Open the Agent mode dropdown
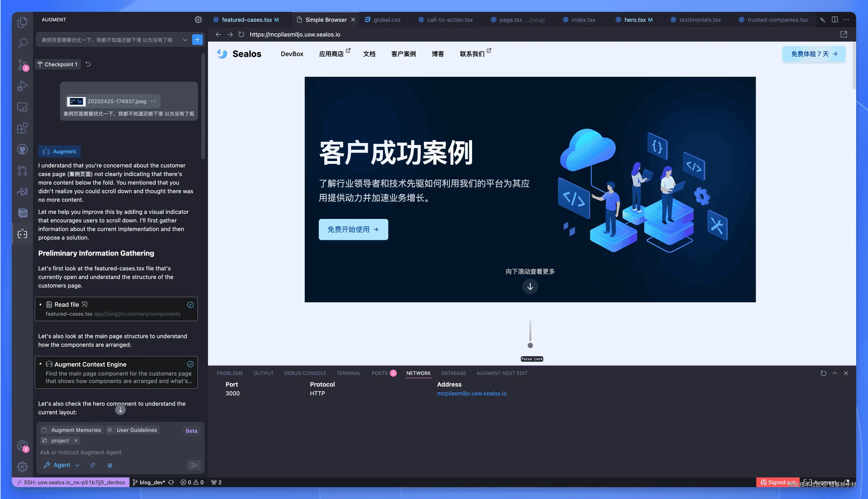Viewport: 868px width, 499px height. click(x=62, y=465)
